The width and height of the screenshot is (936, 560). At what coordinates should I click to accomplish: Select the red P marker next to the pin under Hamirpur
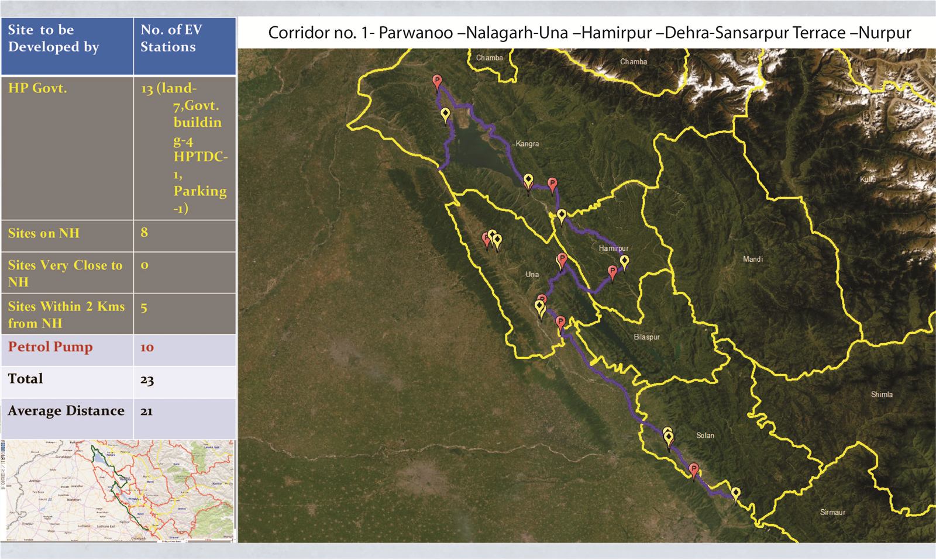coord(612,273)
